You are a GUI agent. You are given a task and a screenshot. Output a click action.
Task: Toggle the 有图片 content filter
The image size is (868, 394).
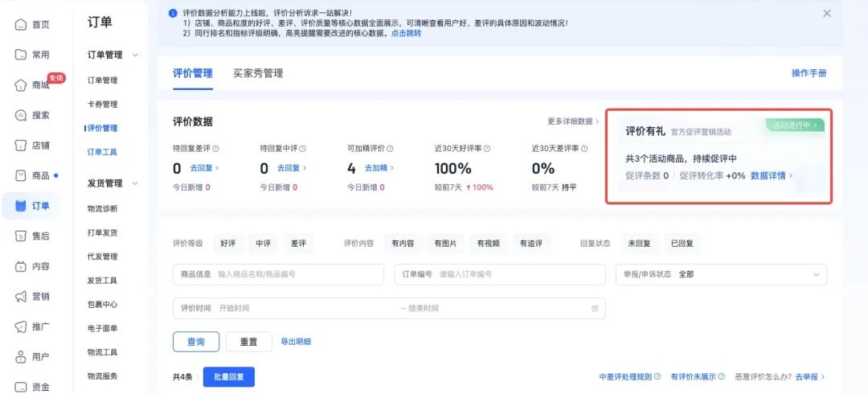[445, 243]
